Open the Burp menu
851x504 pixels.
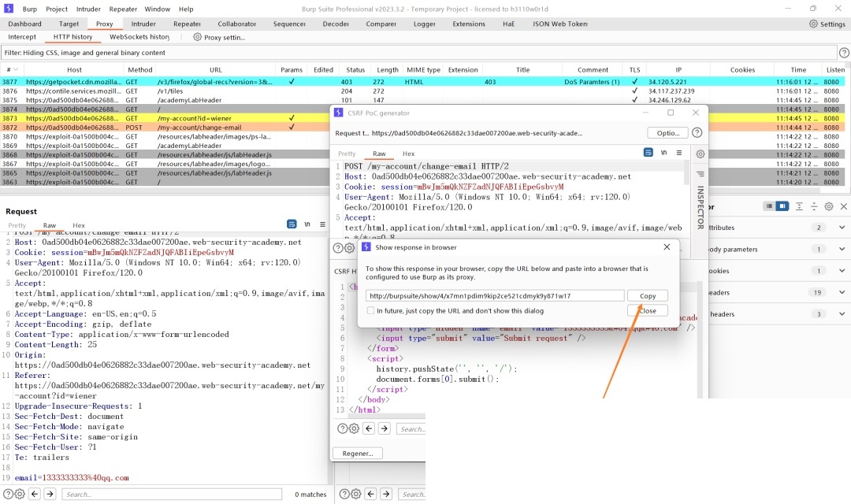click(x=30, y=9)
